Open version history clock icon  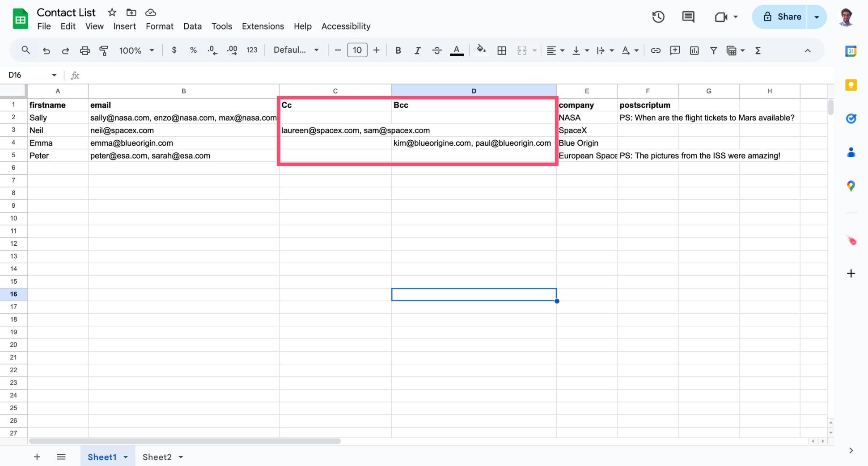(x=658, y=17)
